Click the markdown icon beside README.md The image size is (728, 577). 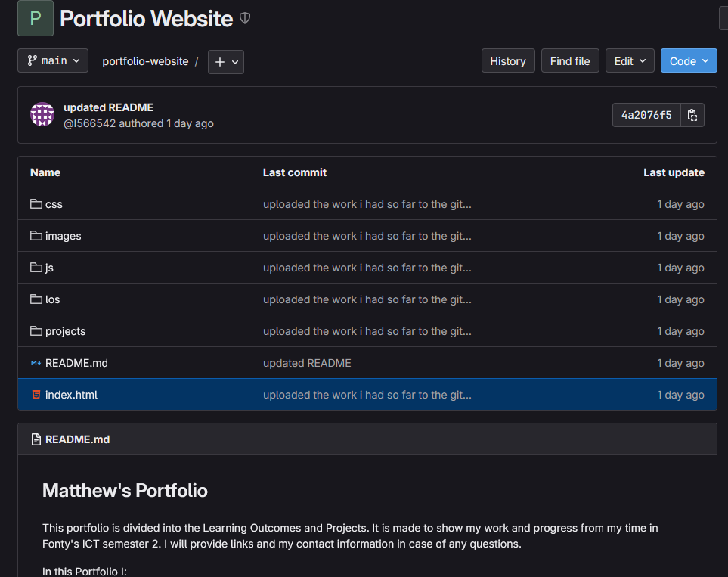click(35, 362)
